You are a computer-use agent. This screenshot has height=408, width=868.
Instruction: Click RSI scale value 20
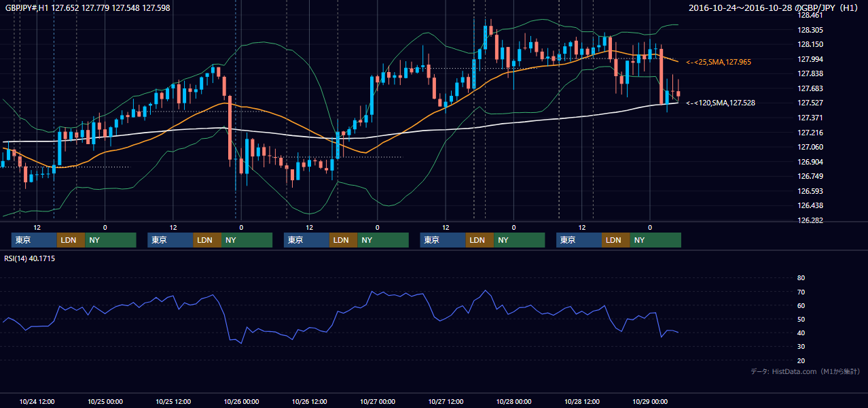coord(801,360)
